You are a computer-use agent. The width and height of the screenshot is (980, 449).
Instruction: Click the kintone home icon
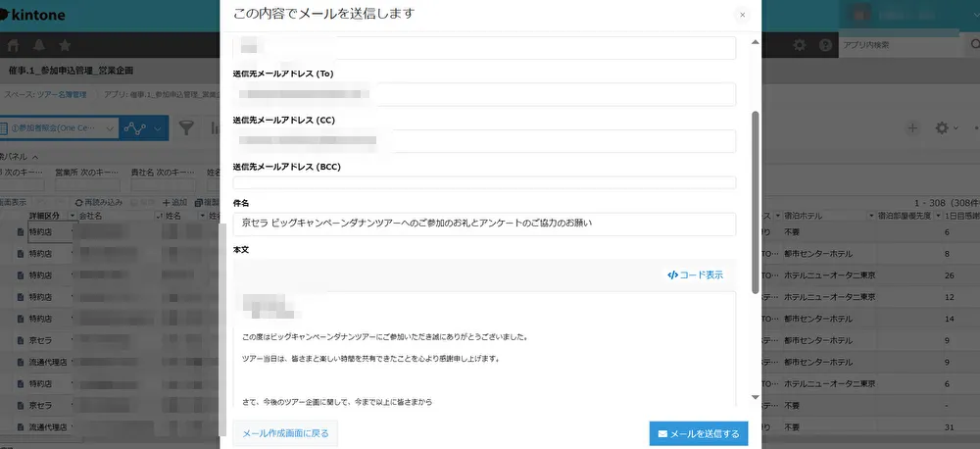14,45
